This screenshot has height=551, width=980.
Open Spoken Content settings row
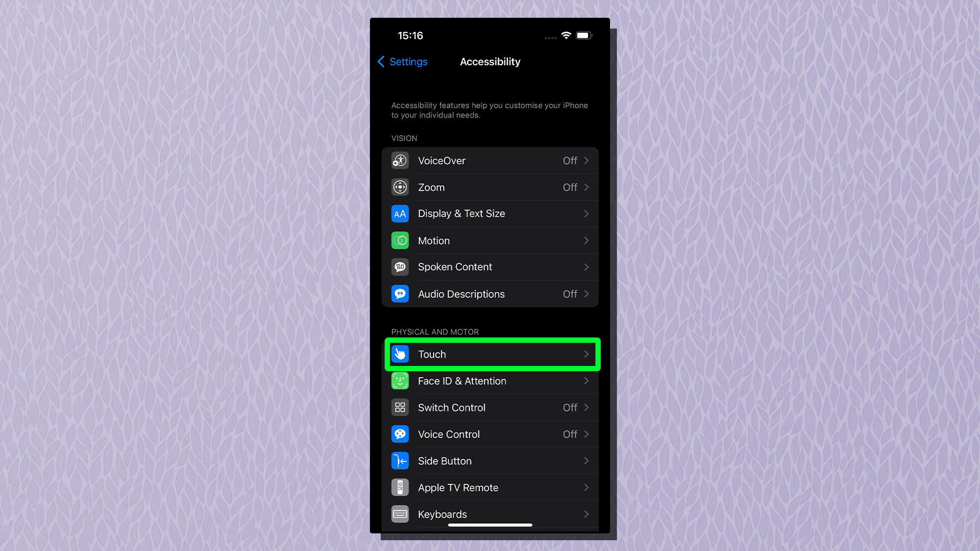[490, 266]
